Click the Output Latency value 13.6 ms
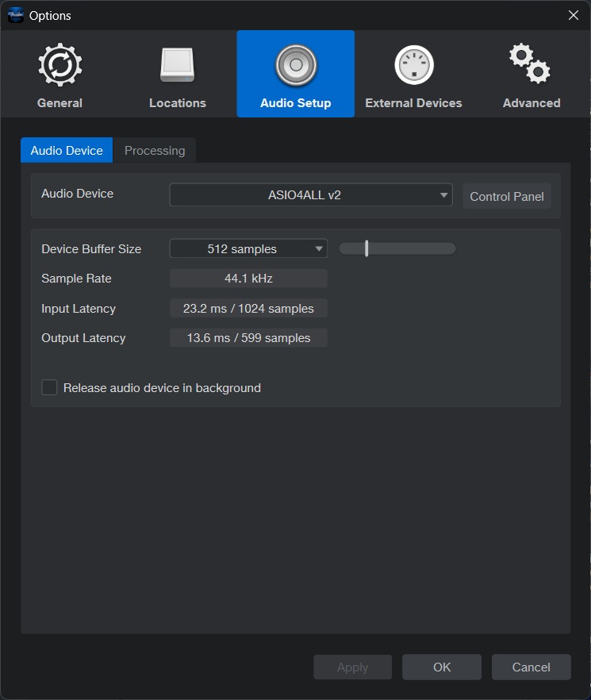This screenshot has height=700, width=591. (248, 338)
